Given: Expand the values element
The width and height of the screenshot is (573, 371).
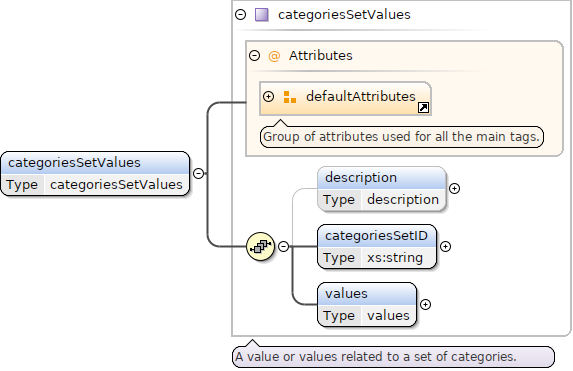Looking at the screenshot, I should (x=425, y=304).
